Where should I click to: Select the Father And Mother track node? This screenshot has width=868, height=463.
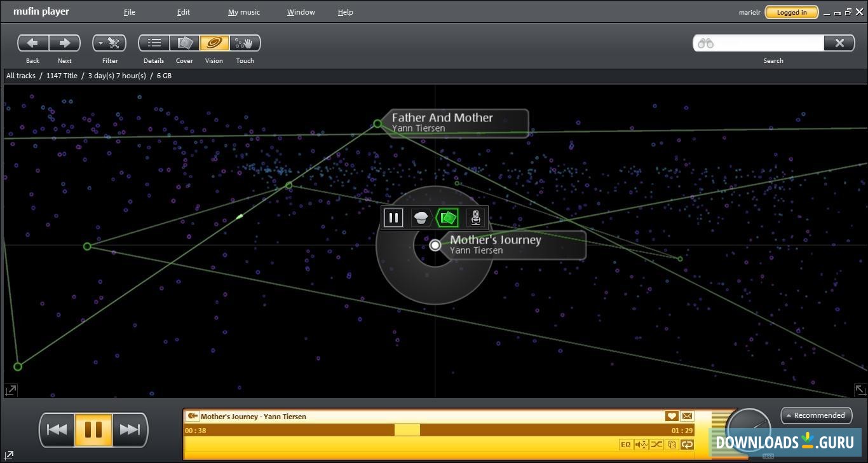(378, 123)
